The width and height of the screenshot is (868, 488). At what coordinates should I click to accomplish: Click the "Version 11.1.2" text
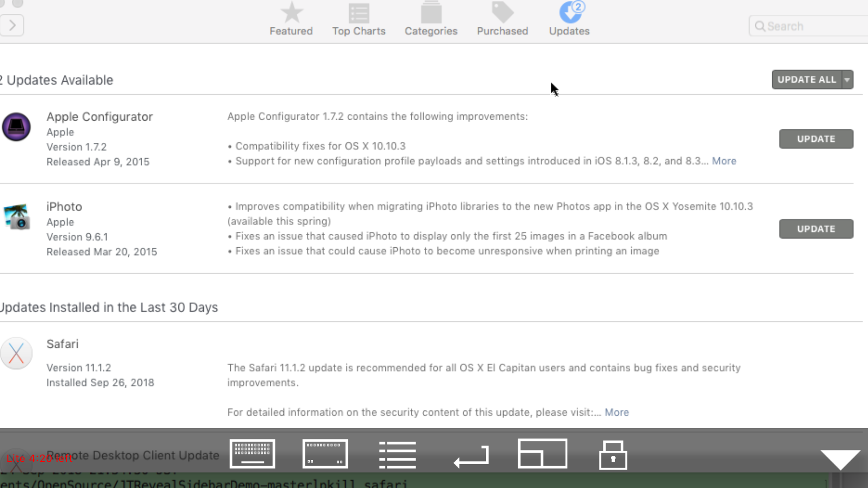(79, 367)
